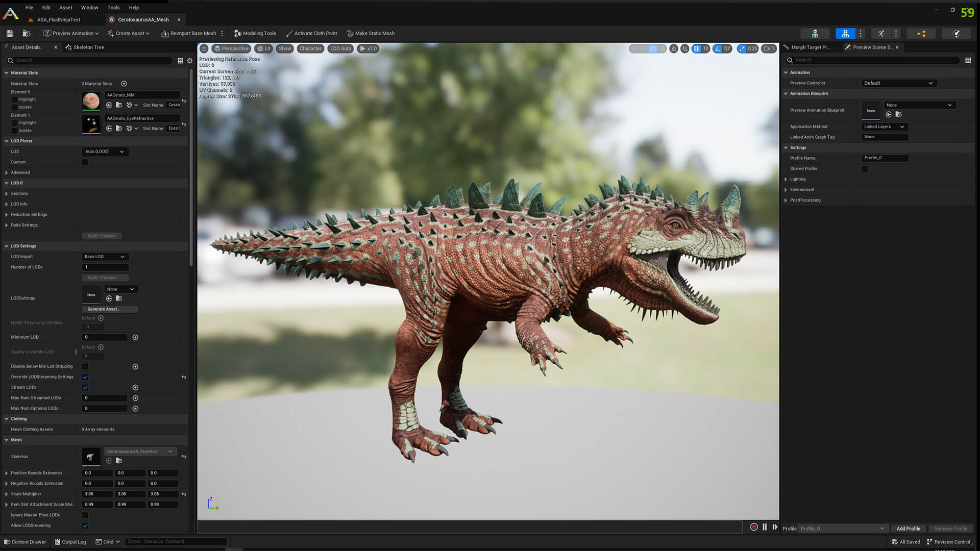Open the LOD Auto (LOD0) dropdown
The height and width of the screenshot is (551, 980).
(104, 152)
